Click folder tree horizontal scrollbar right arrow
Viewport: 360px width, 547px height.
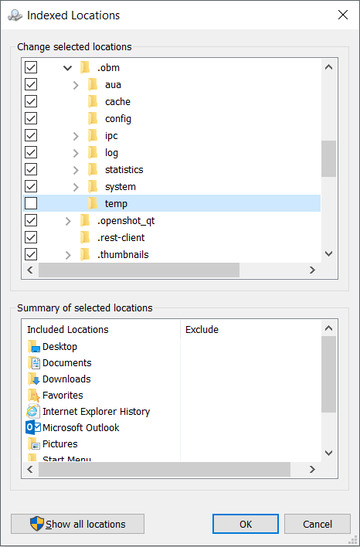[x=312, y=270]
